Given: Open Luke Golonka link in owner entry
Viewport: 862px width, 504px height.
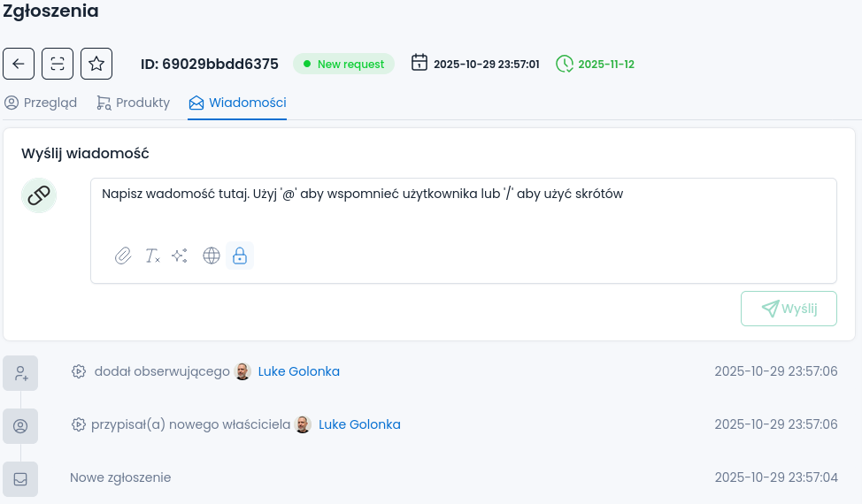Looking at the screenshot, I should click(358, 424).
